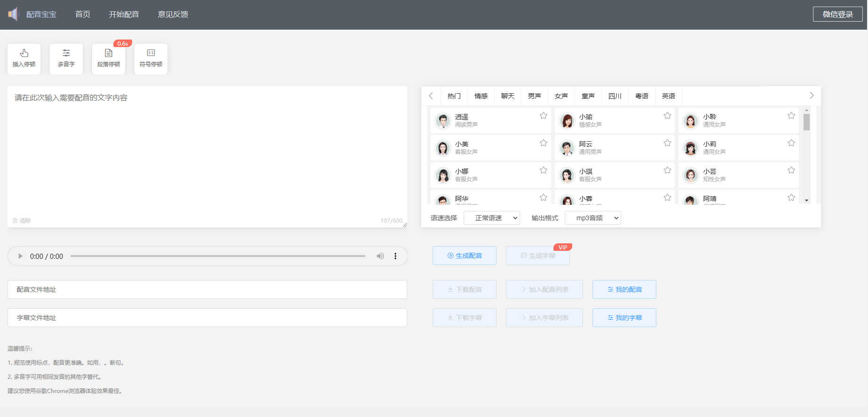Screen dimensions: 868x417
Task: Open the 语速选择 speed dropdown
Action: coord(492,218)
